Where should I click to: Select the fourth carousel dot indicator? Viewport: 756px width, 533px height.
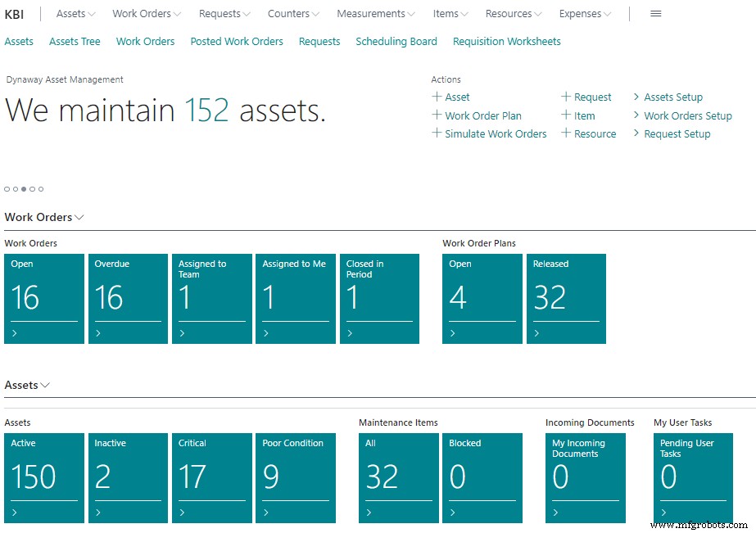(x=33, y=188)
